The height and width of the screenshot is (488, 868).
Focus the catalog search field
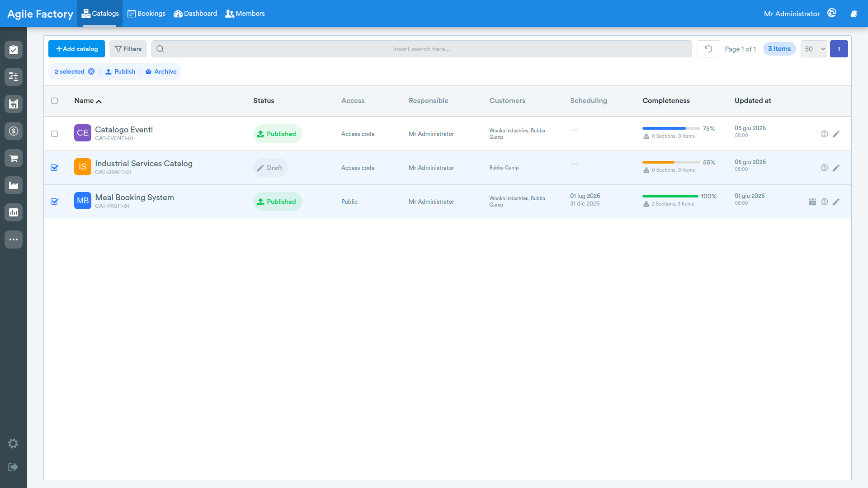[x=421, y=49]
